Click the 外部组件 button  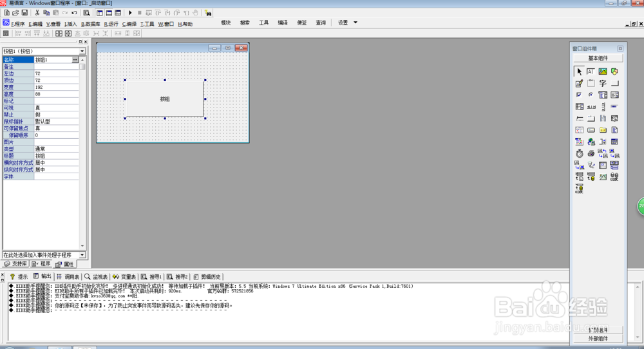click(x=598, y=339)
